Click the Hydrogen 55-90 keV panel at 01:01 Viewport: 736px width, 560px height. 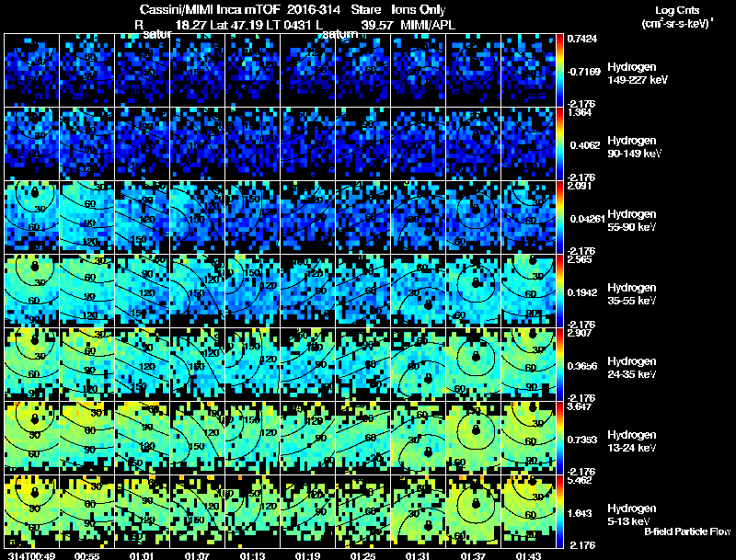click(x=142, y=218)
